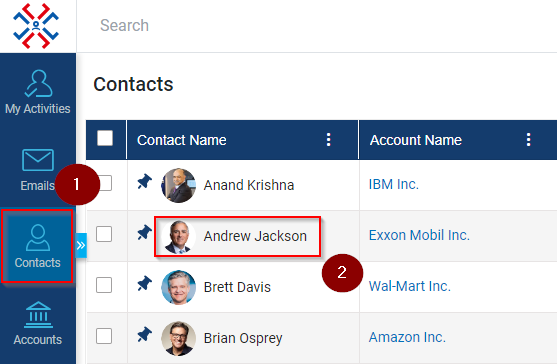Unpin Anand Krishna using pin icon
The width and height of the screenshot is (557, 364).
145,181
